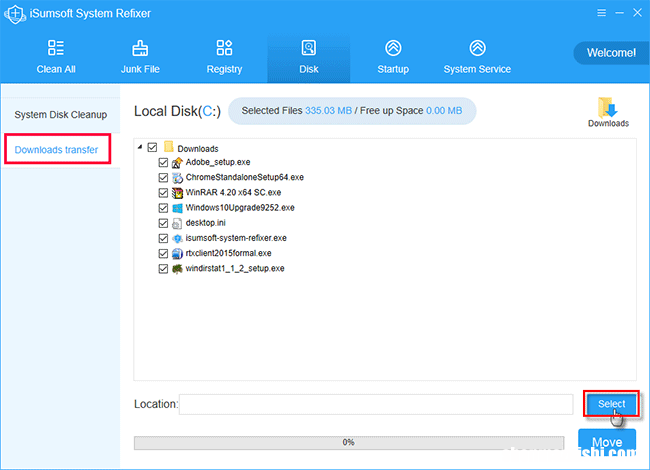Click the windirstat1_1_2_setup.exe icon
This screenshot has width=650, height=470.
[177, 269]
